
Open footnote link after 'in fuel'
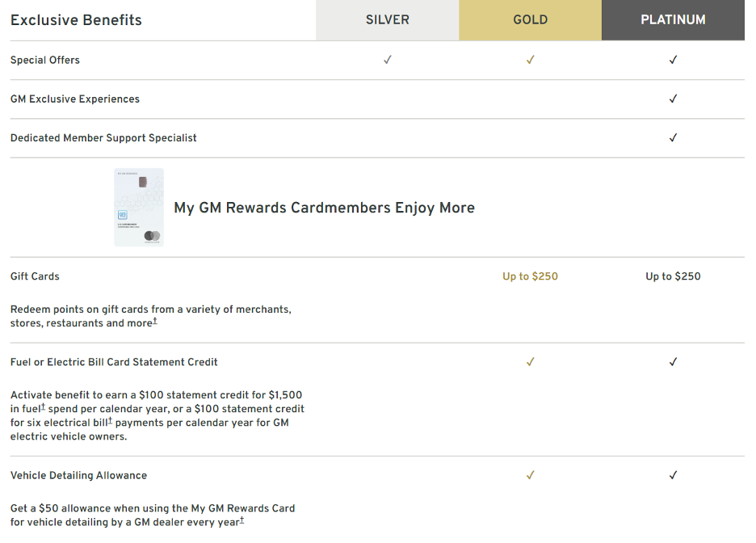tap(43, 406)
